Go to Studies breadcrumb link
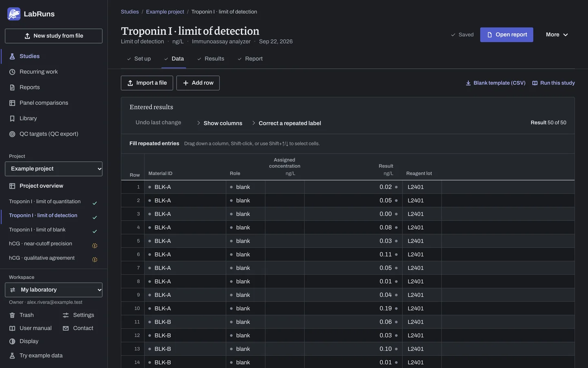588x368 pixels. (130, 12)
